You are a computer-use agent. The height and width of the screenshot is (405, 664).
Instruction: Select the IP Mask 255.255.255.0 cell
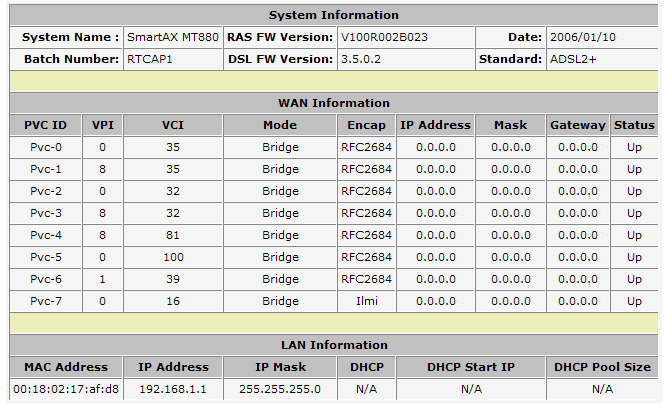coord(280,389)
